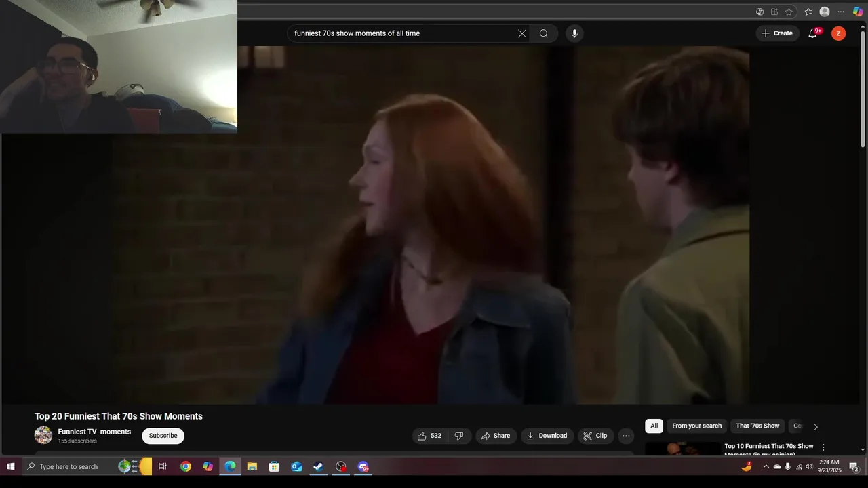This screenshot has width=868, height=488.
Task: Download the video
Action: pos(547,436)
